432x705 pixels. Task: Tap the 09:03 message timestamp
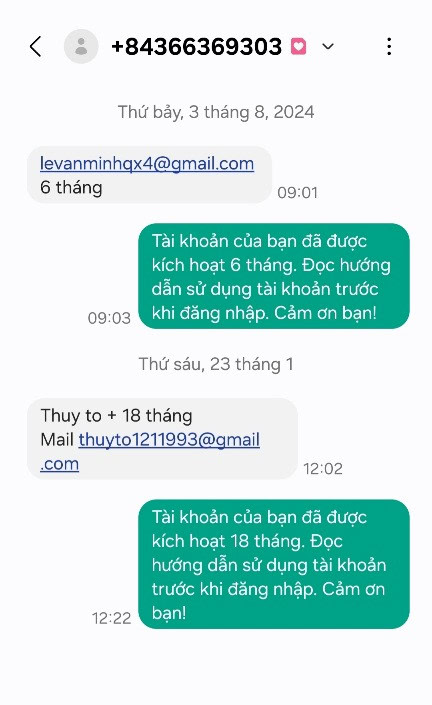click(109, 318)
